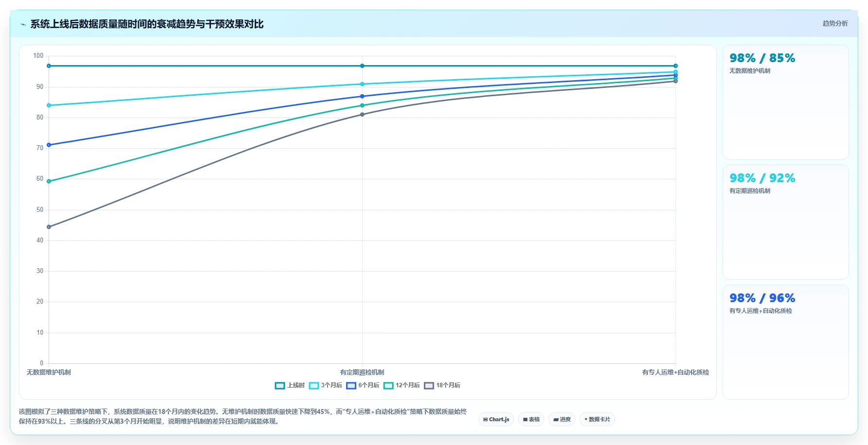This screenshot has width=868, height=445.
Task: Select the 上线时 data point at 有定期巡检机制
Action: point(362,66)
